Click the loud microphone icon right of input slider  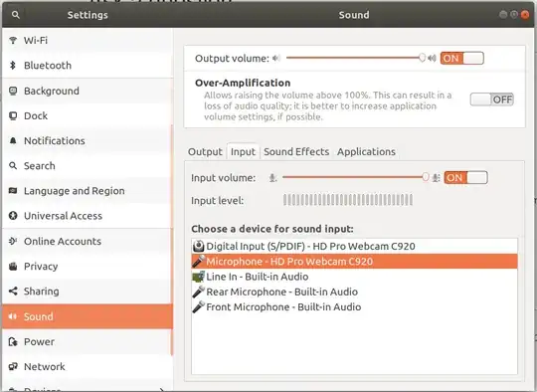(x=436, y=178)
